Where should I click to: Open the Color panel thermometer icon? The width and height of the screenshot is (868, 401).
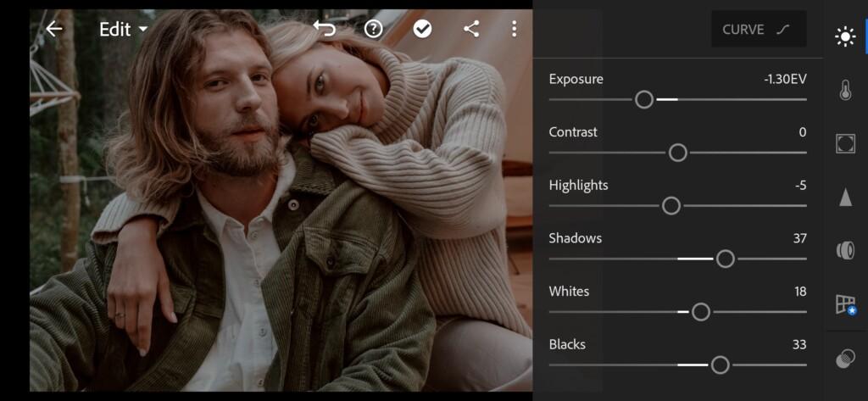click(845, 90)
